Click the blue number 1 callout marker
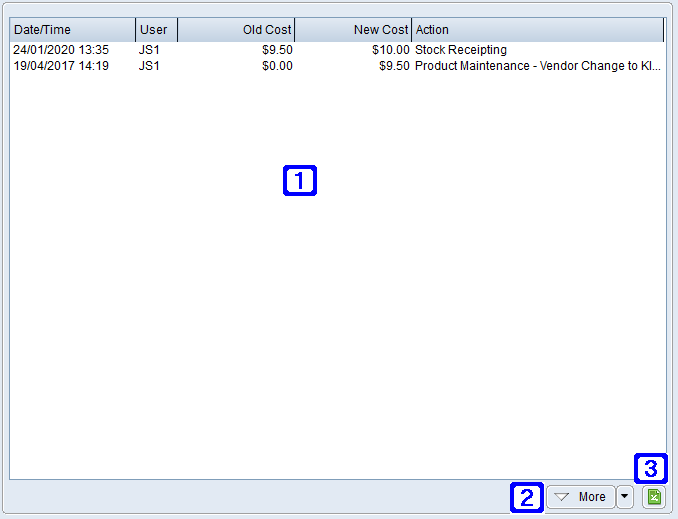 (300, 180)
